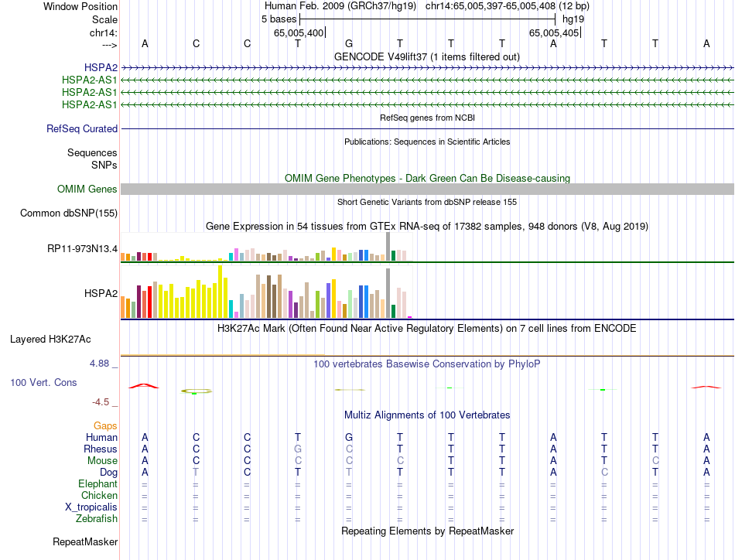The height and width of the screenshot is (560, 735).
Task: Select the OMIM Genes track label
Action: (87, 190)
